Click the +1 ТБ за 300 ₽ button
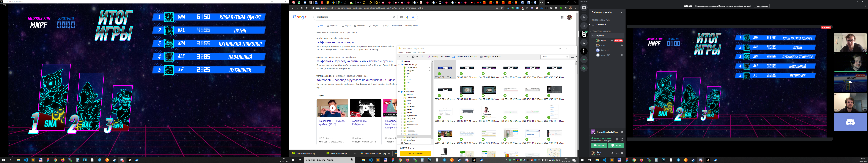This screenshot has height=163, width=868. (x=415, y=153)
